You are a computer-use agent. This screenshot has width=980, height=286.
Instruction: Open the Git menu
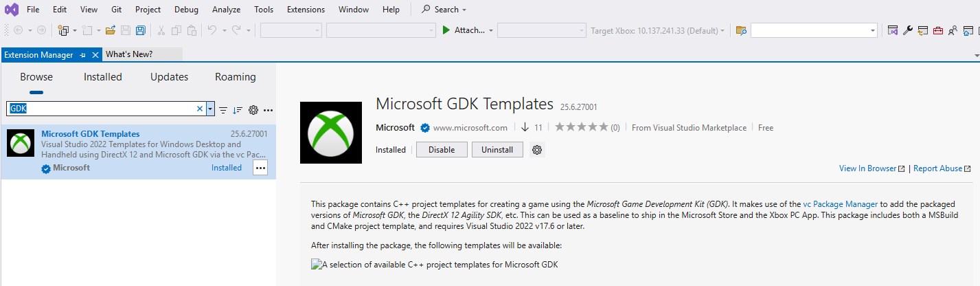[117, 10]
